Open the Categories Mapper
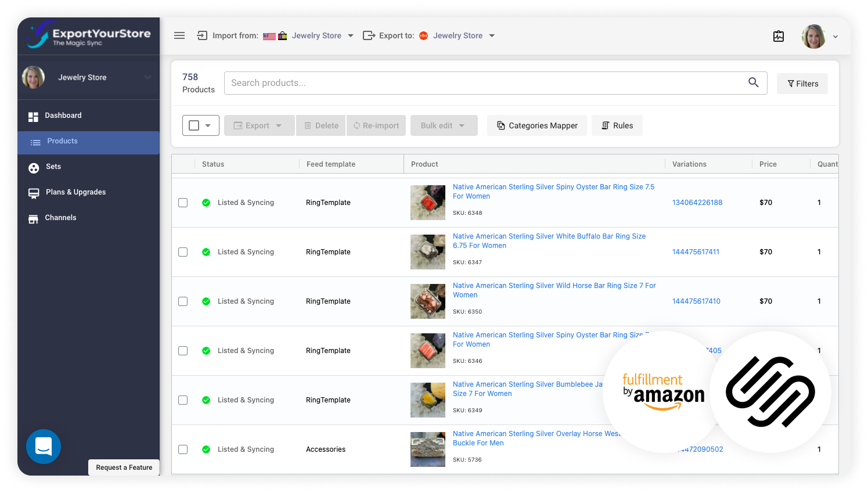This screenshot has width=868, height=493. (x=537, y=125)
